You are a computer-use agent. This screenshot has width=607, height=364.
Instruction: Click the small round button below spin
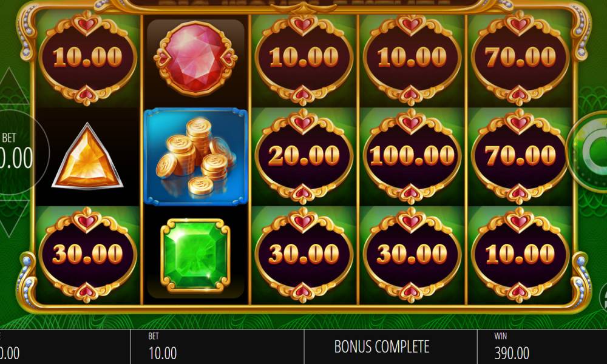(603, 297)
